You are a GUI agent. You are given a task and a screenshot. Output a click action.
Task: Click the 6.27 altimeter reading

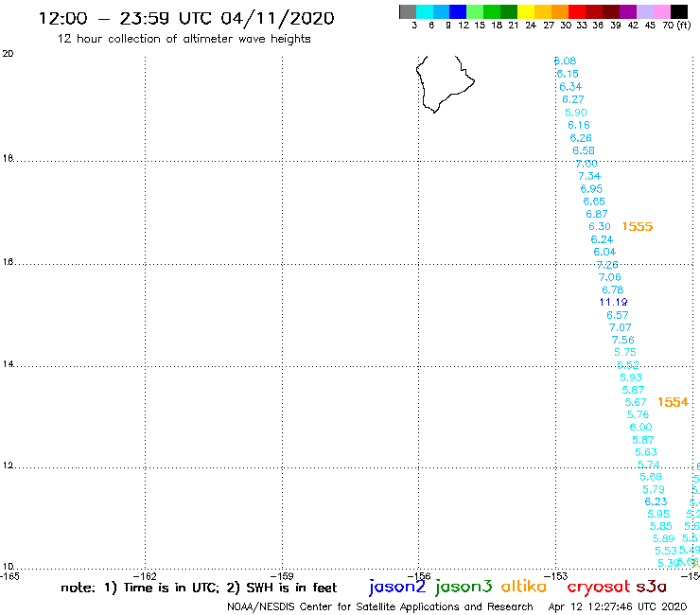pyautogui.click(x=573, y=99)
